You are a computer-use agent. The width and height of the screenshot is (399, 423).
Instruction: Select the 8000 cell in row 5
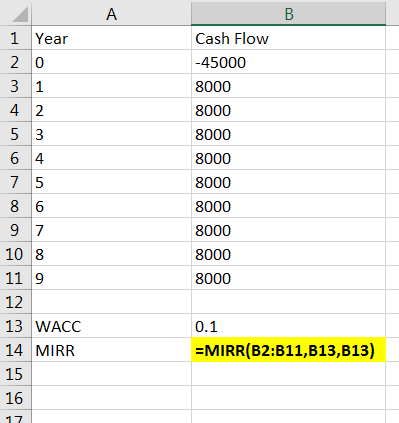[289, 134]
